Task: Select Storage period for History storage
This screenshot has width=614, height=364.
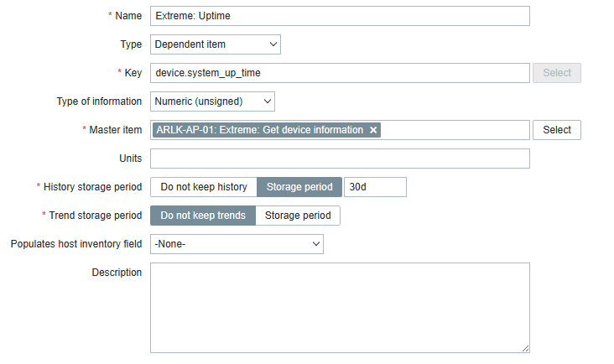Action: pos(299,187)
